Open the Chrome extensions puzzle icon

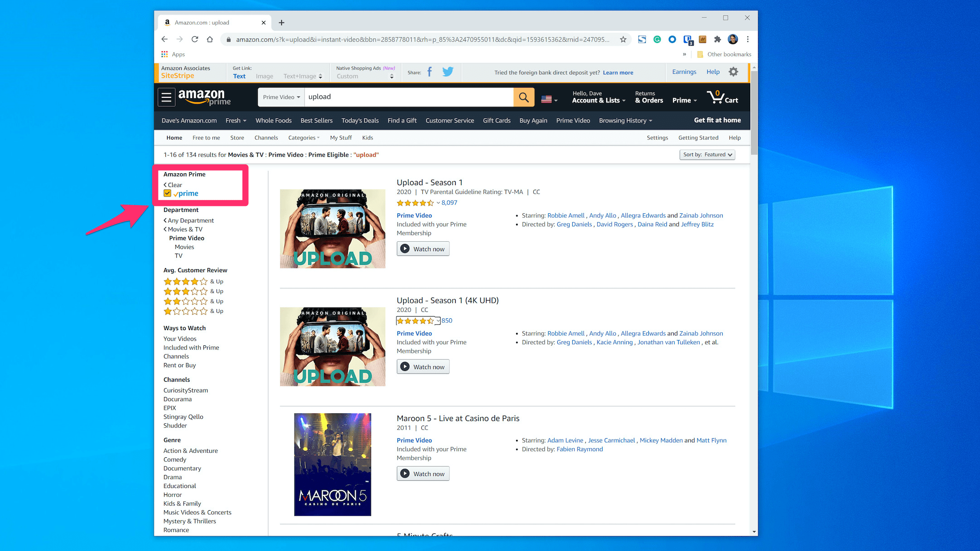717,39
